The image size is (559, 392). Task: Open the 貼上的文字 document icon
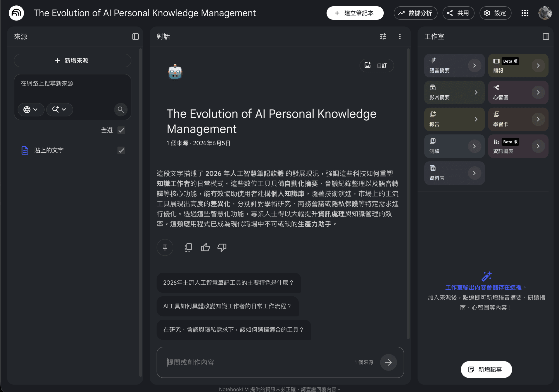pyautogui.click(x=25, y=150)
